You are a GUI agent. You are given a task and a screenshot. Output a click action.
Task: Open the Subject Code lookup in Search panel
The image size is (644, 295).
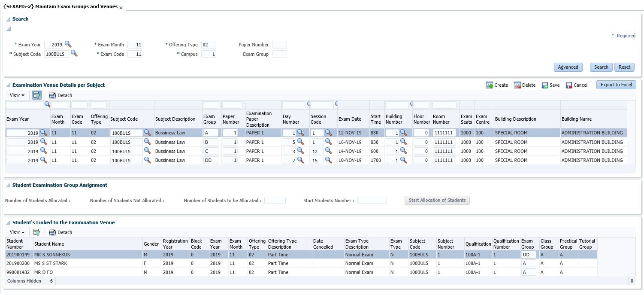tap(74, 53)
